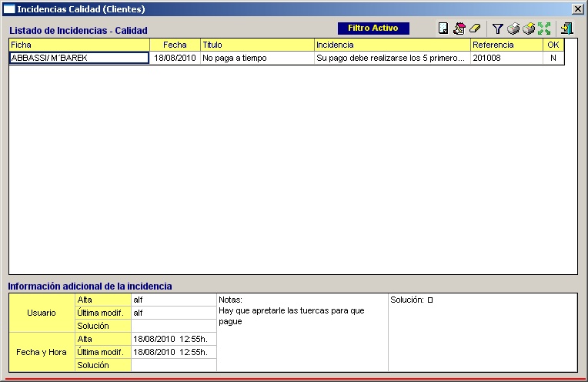This screenshot has height=382, width=588.
Task: Click the edit incidence notepad icon
Action: 459,28
